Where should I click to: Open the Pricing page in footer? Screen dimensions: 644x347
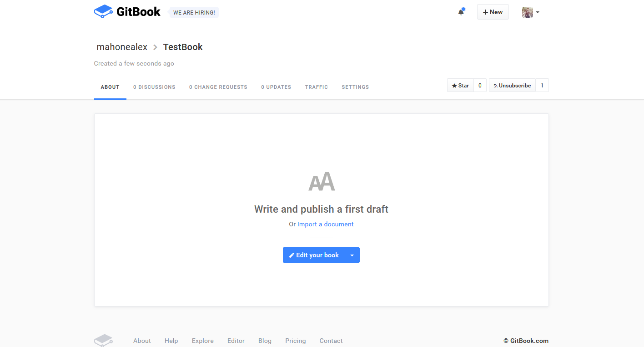point(295,341)
